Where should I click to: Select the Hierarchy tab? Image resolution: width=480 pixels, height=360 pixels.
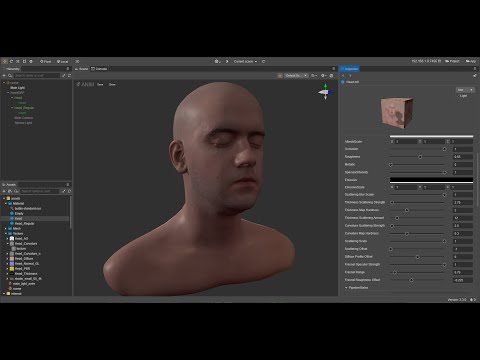[x=11, y=69]
